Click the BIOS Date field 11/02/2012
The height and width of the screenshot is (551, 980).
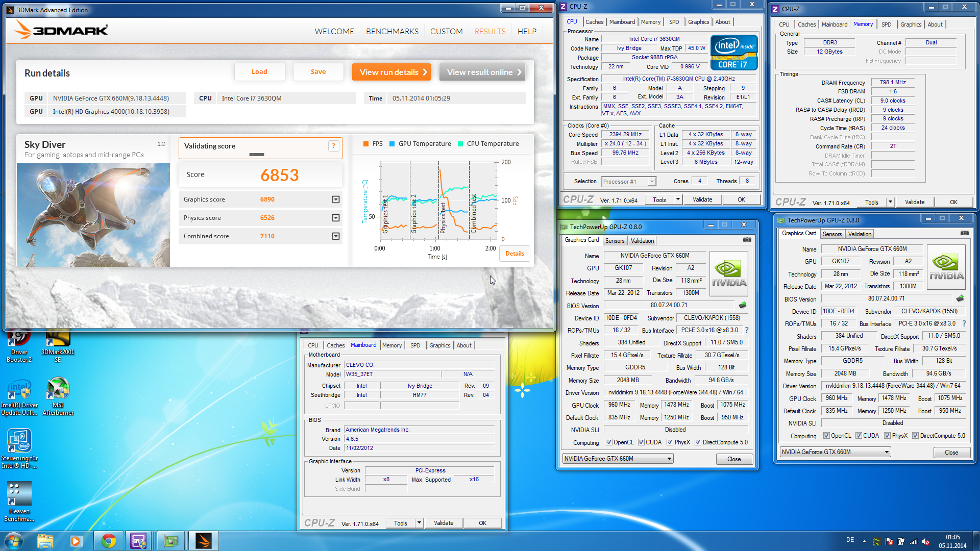point(420,448)
